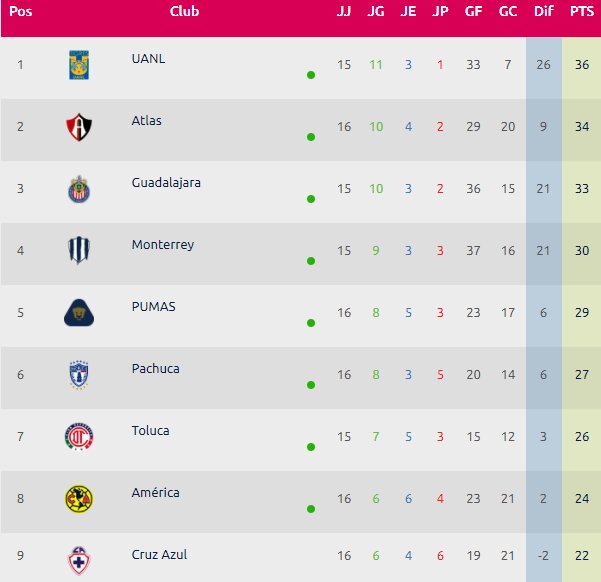The height and width of the screenshot is (582, 601).
Task: Click the green status dot for América
Action: (311, 509)
